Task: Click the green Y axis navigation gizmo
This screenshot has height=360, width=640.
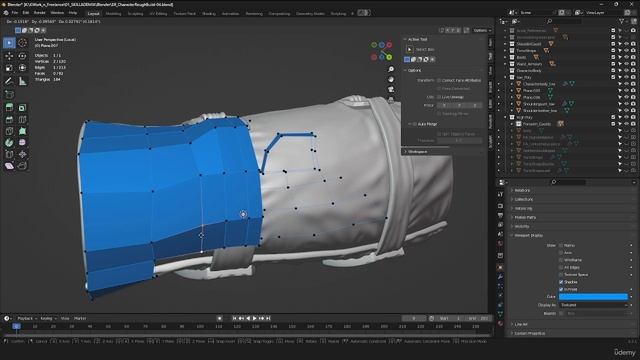Action: pyautogui.click(x=389, y=58)
